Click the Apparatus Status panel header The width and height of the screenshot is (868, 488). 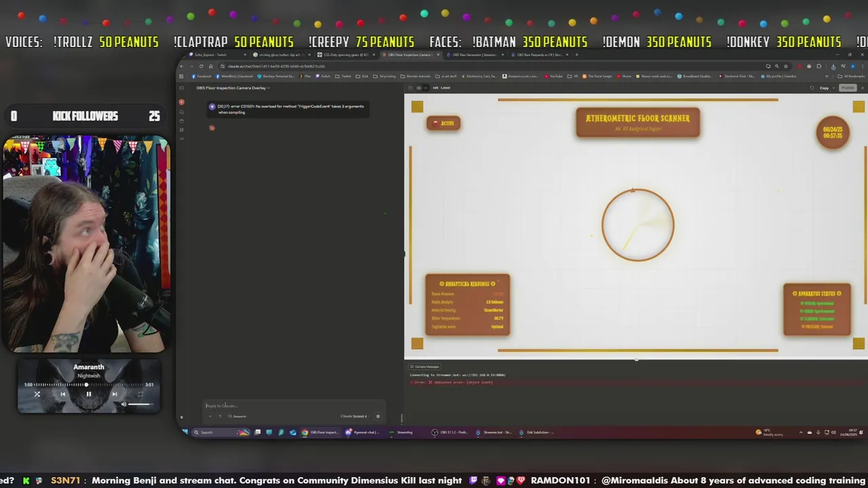pyautogui.click(x=816, y=293)
